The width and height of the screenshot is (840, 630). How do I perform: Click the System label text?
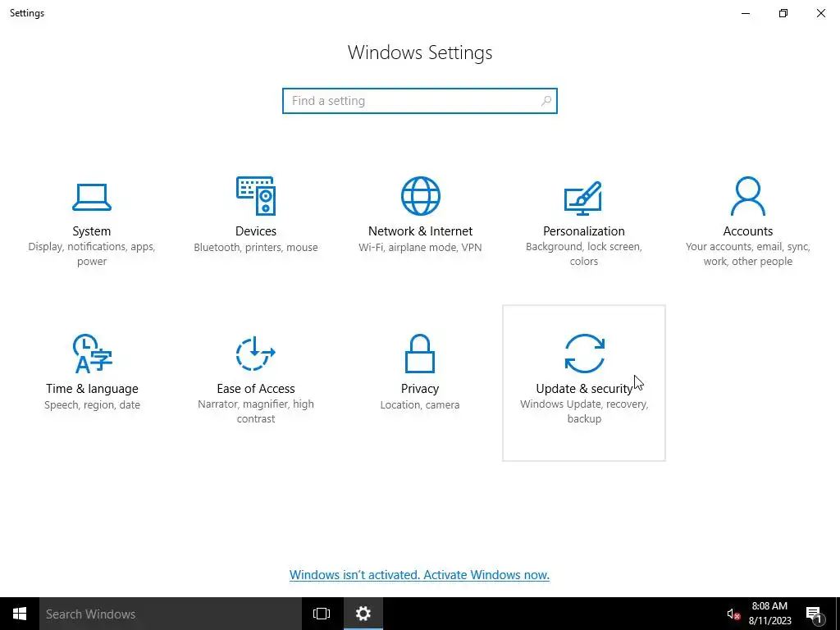pyautogui.click(x=92, y=231)
